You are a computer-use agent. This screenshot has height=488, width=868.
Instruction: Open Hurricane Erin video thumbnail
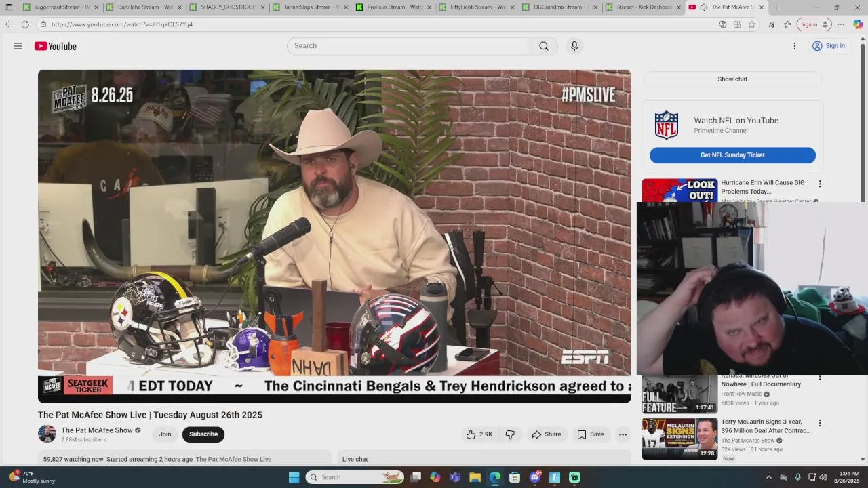point(679,190)
